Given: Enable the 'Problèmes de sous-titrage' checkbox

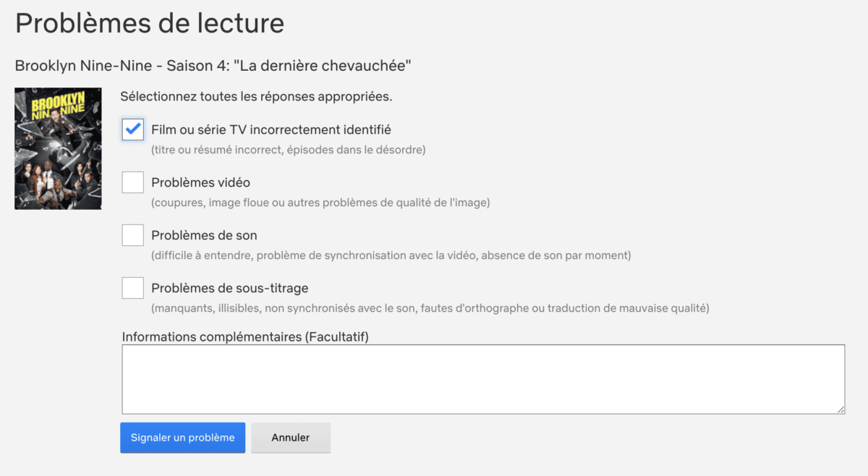Looking at the screenshot, I should coord(133,288).
